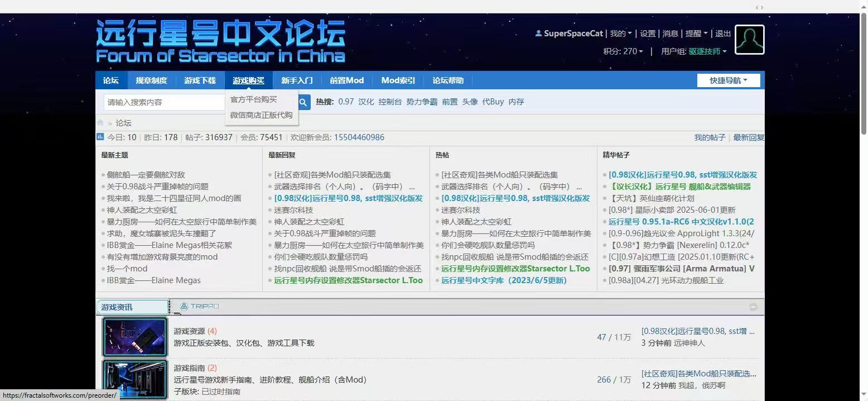Expand the 驱逐技师 user group dropdown
Screen dimensions: 868x401
pos(707,51)
